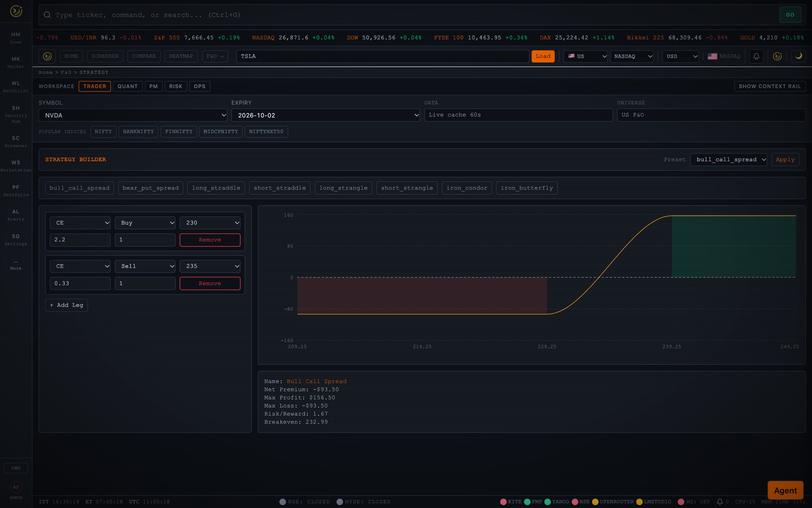The width and height of the screenshot is (812, 508).
Task: Open second leg Sell action dropdown
Action: (x=145, y=266)
